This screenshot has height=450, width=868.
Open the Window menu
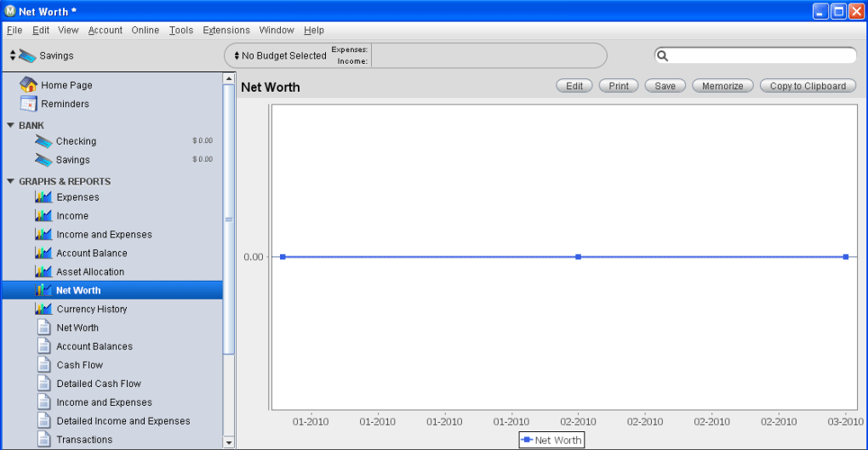coord(277,30)
